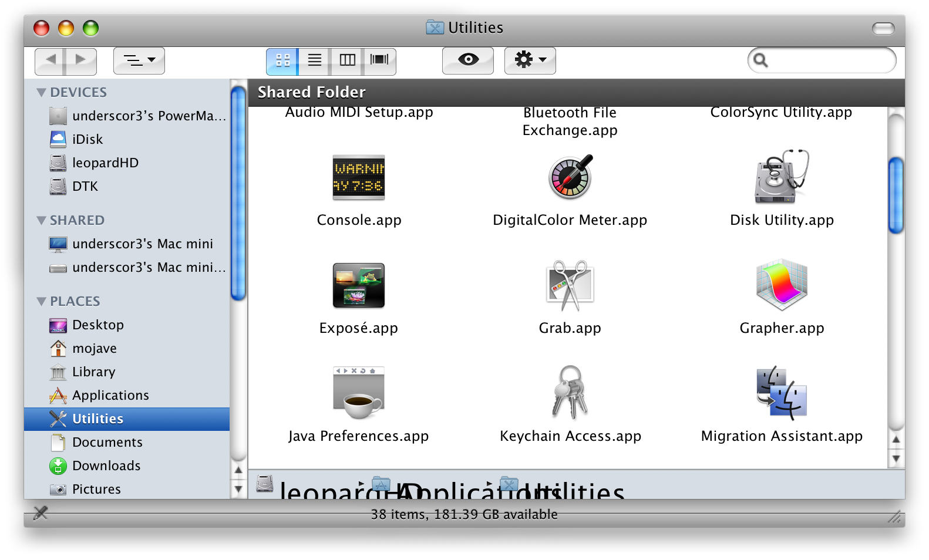This screenshot has width=929, height=560.
Task: Click the Shared Folder header bar
Action: point(576,93)
